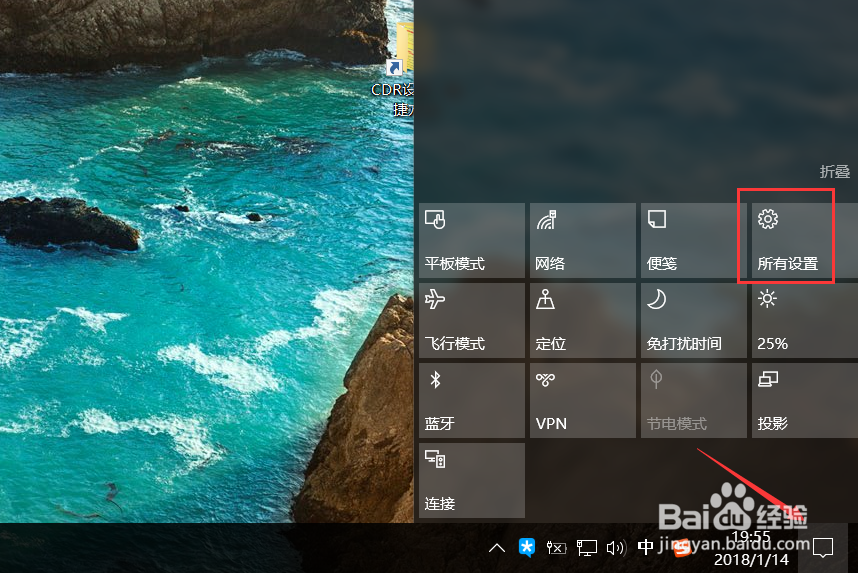Viewport: 858px width, 573px height.
Task: Toggle the 平板模式 tablet mode tile
Action: (472, 241)
